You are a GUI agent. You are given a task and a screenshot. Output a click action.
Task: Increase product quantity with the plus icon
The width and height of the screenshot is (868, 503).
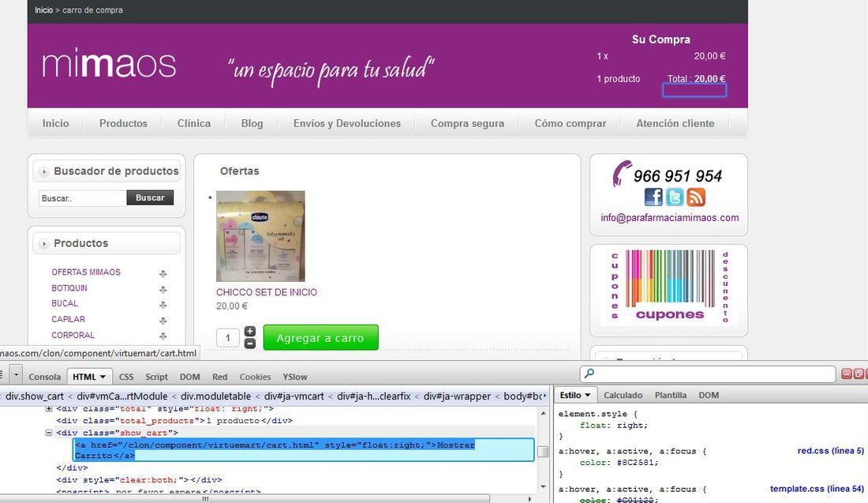click(249, 332)
